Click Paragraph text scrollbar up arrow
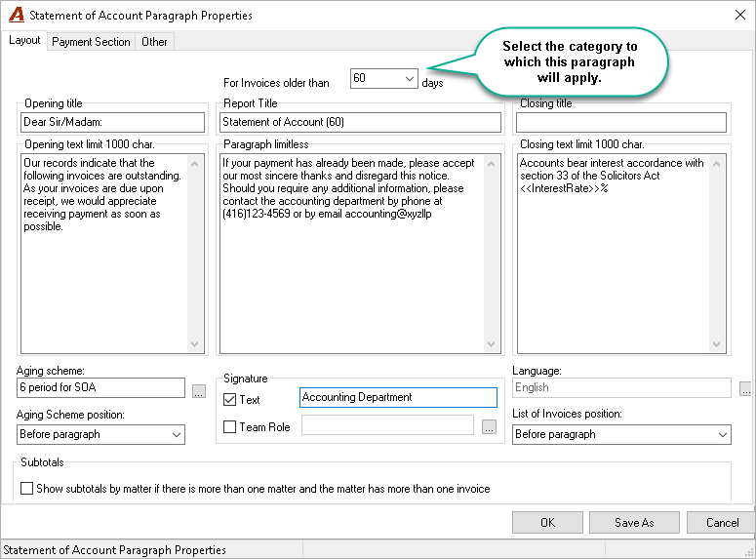Screen dimensions: 756x559 pyautogui.click(x=492, y=164)
